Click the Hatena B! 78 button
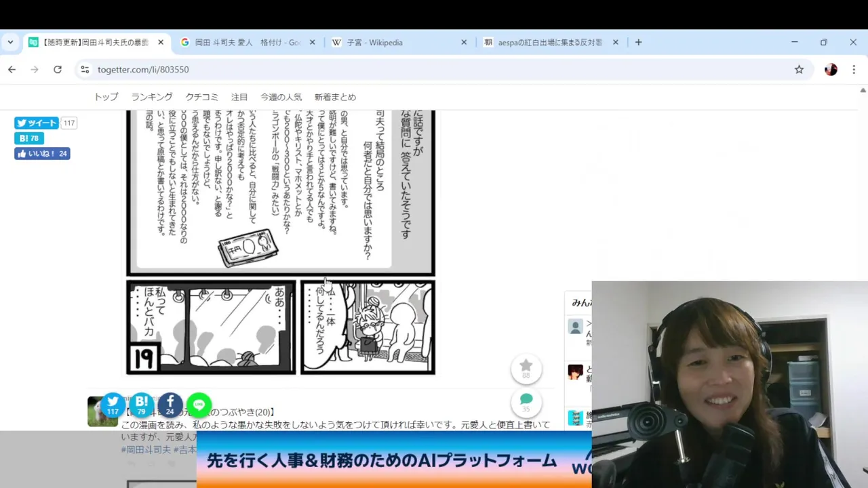 pyautogui.click(x=29, y=138)
